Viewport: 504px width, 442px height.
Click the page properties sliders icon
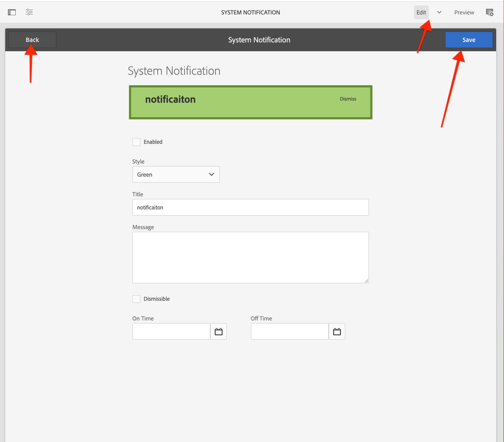coord(29,12)
